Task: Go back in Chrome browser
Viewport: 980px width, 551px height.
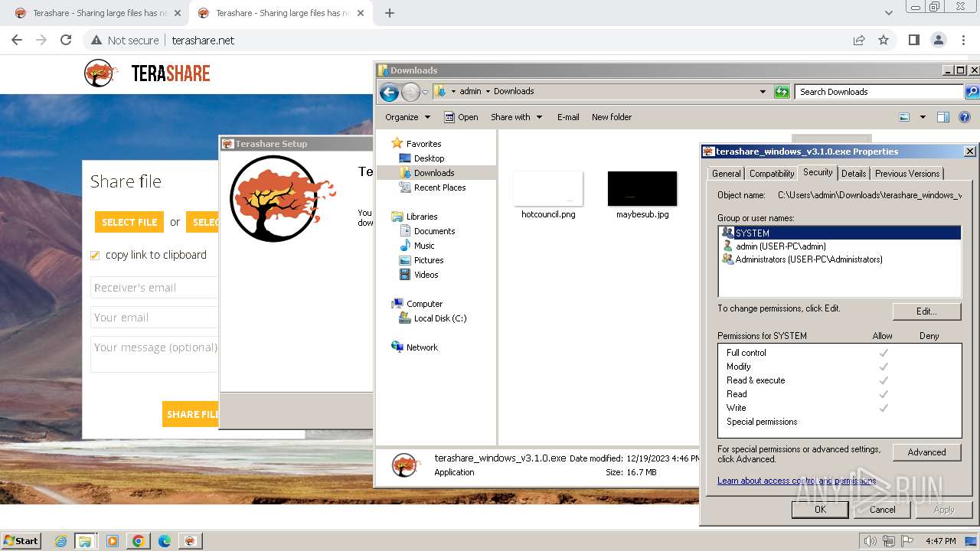Action: click(x=17, y=40)
